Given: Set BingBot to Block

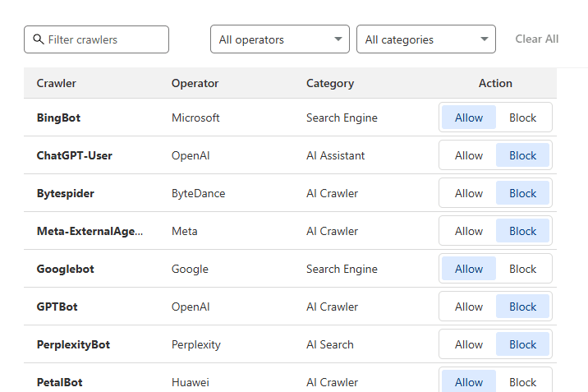Looking at the screenshot, I should pyautogui.click(x=523, y=118).
